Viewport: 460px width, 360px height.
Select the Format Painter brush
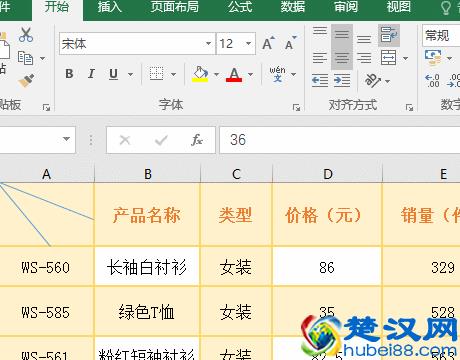click(x=26, y=80)
